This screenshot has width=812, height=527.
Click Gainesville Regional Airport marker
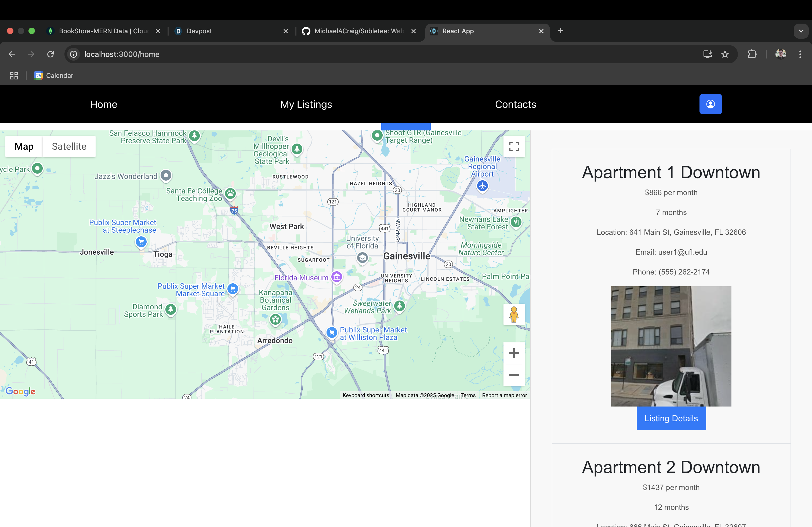coord(482,186)
